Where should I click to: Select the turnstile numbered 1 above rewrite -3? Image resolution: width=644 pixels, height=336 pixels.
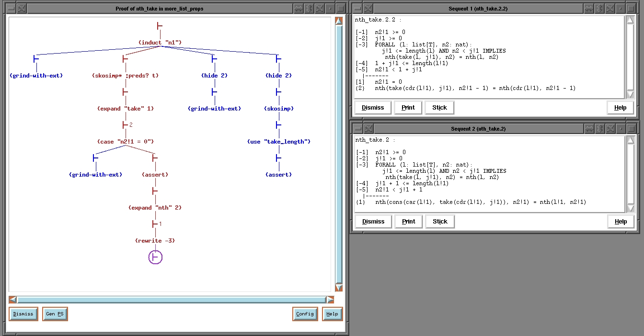[155, 224]
